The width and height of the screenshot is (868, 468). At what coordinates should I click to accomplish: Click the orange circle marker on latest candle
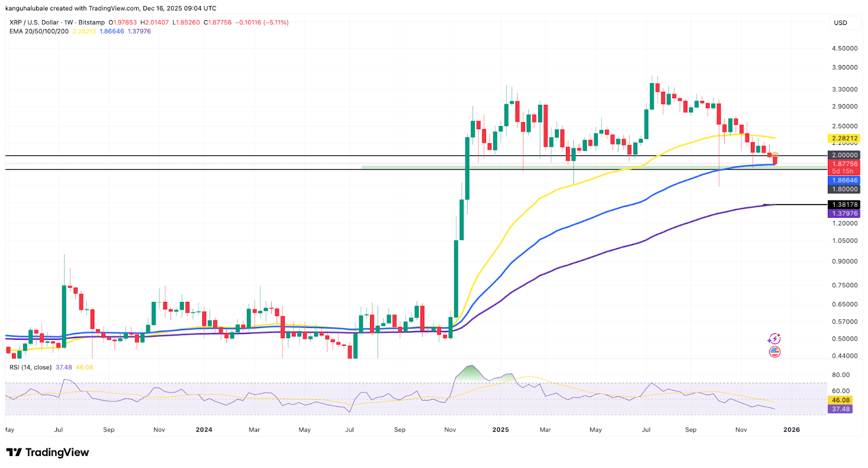(x=775, y=156)
